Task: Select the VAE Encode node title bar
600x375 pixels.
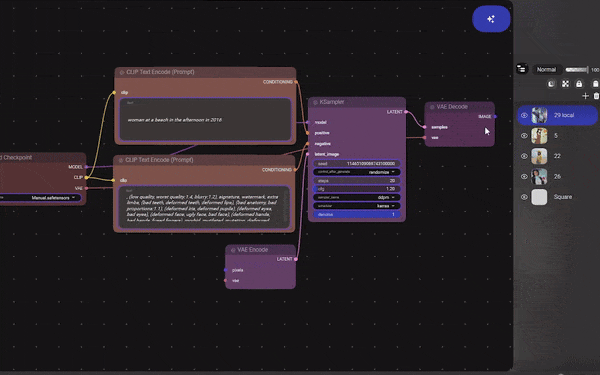Action: point(260,250)
